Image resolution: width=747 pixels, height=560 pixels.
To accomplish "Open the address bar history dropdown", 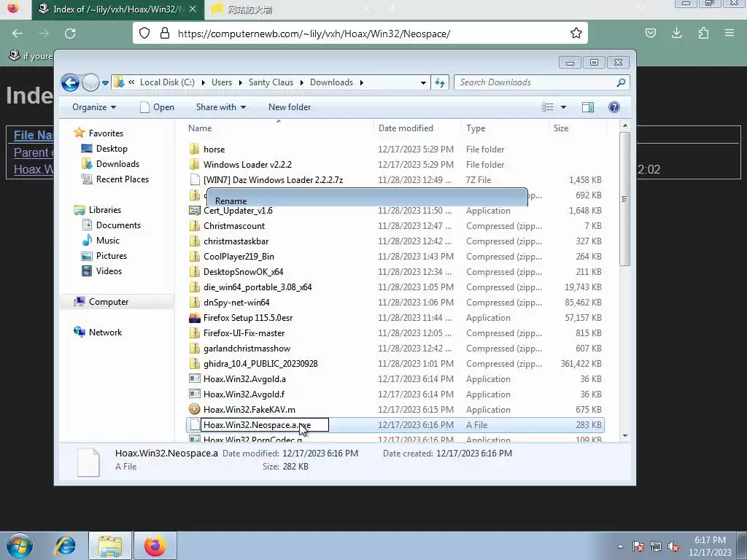I will coord(423,82).
